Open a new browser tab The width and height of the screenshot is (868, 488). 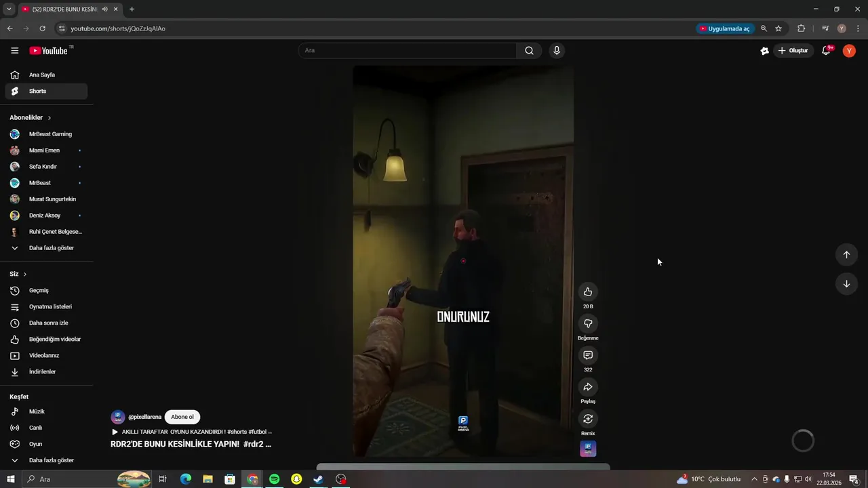[x=132, y=9]
